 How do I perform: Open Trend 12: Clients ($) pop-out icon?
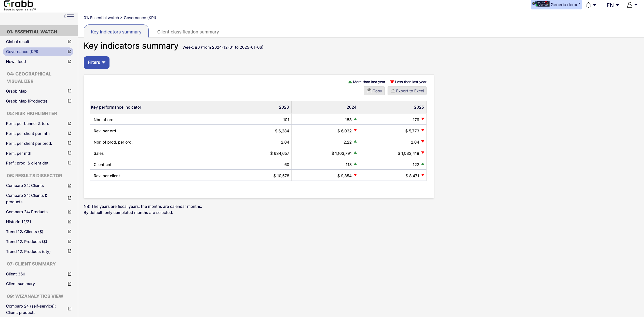[70, 232]
